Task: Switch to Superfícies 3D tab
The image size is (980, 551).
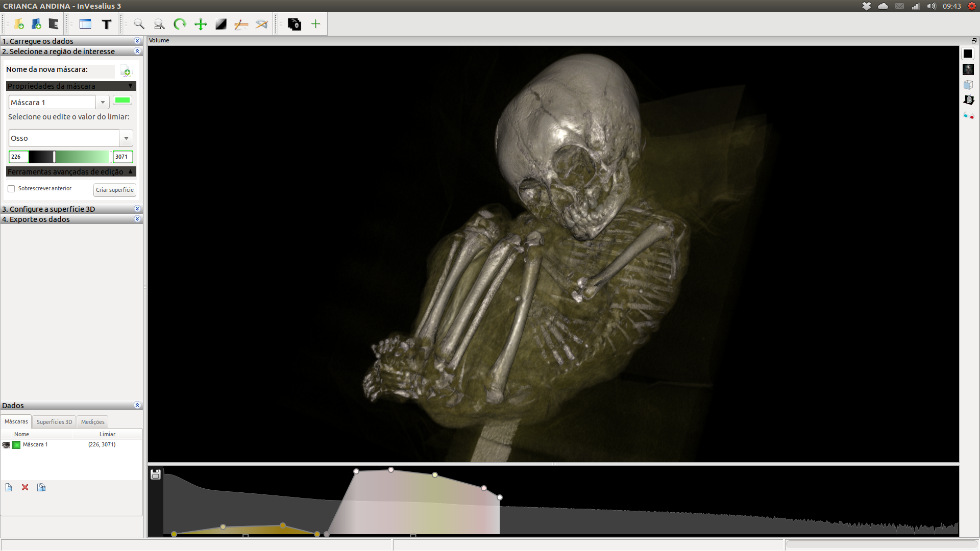Action: (x=54, y=422)
